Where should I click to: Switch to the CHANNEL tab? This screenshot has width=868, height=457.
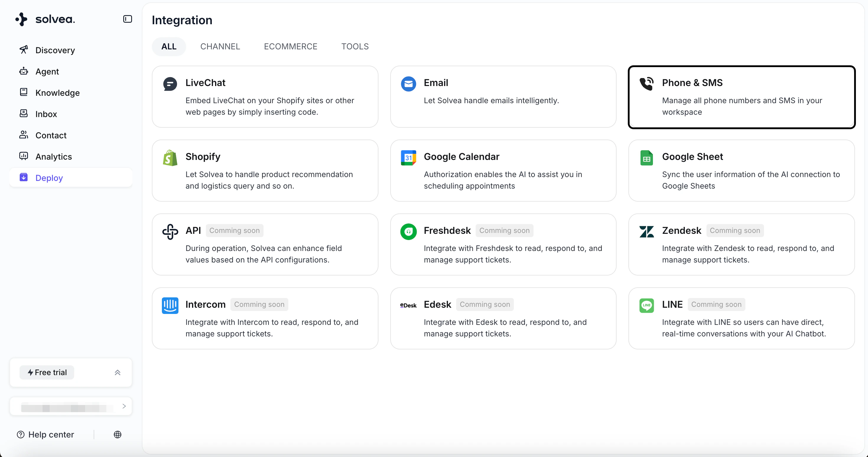click(220, 46)
